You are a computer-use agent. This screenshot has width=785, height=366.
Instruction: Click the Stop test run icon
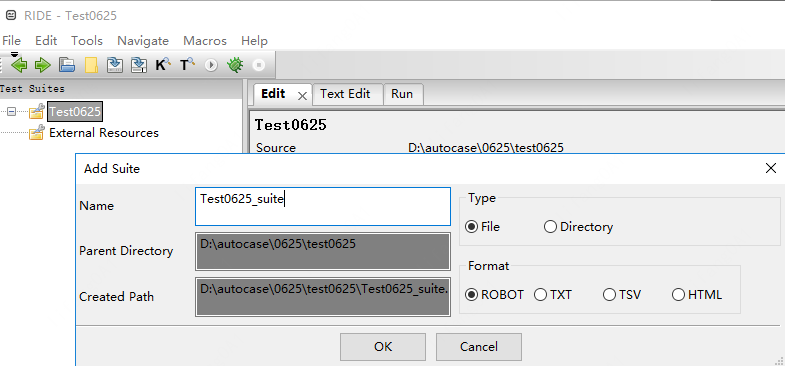point(259,65)
